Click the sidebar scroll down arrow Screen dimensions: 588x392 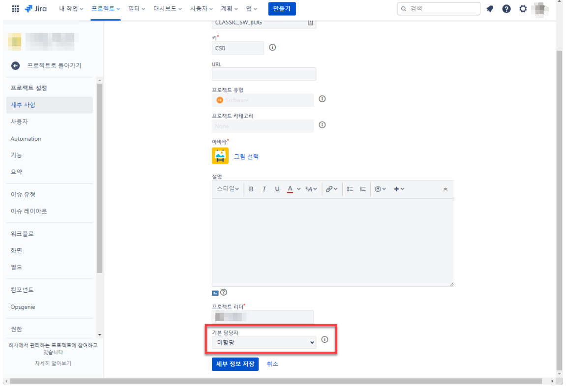point(99,334)
